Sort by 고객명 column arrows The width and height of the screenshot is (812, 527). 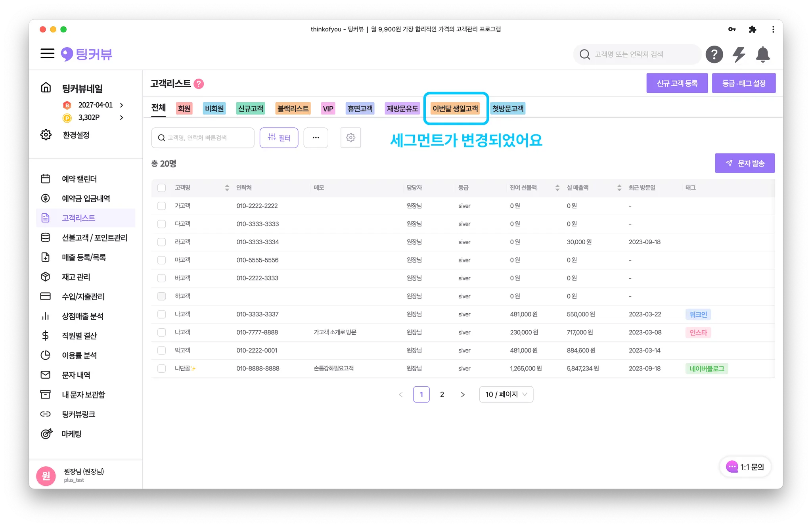pyautogui.click(x=227, y=188)
